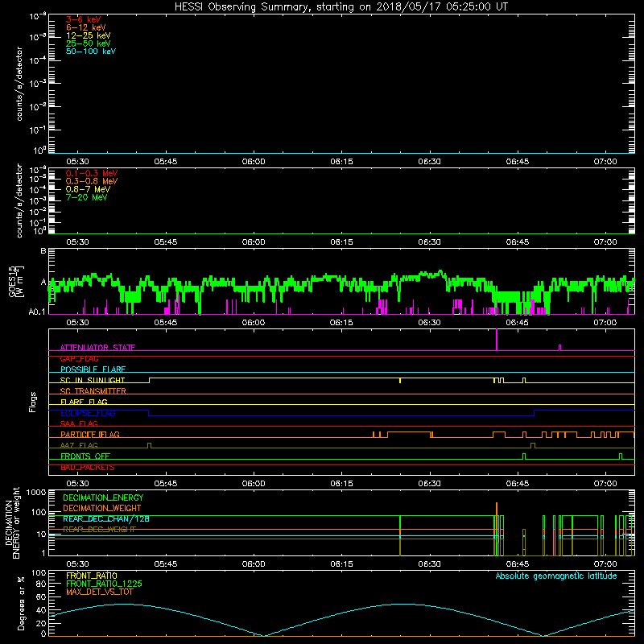Select the green 7-20 MeV legend label

(x=86, y=197)
